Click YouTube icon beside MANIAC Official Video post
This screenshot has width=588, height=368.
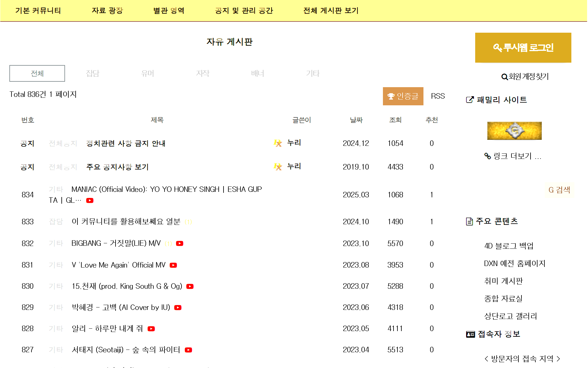(90, 200)
